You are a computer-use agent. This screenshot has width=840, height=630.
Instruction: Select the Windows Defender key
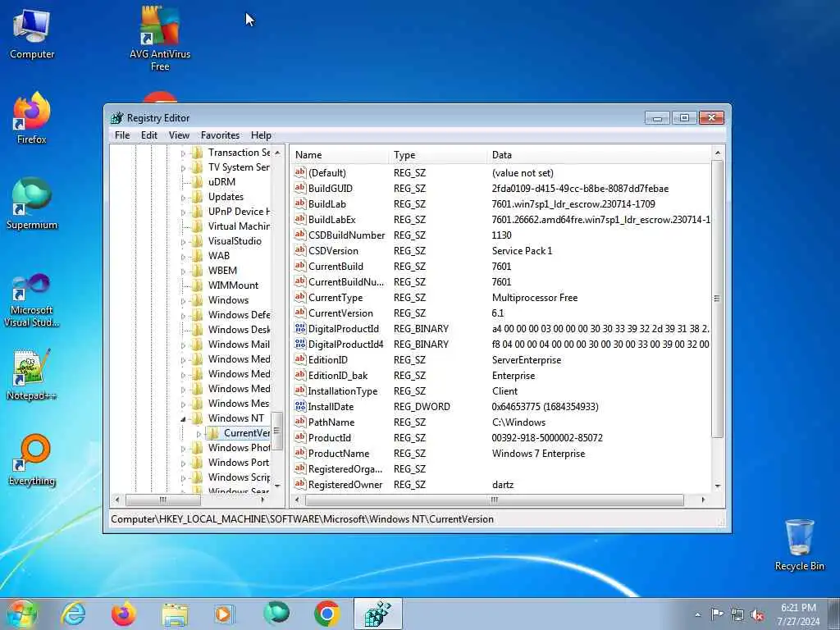(x=239, y=314)
